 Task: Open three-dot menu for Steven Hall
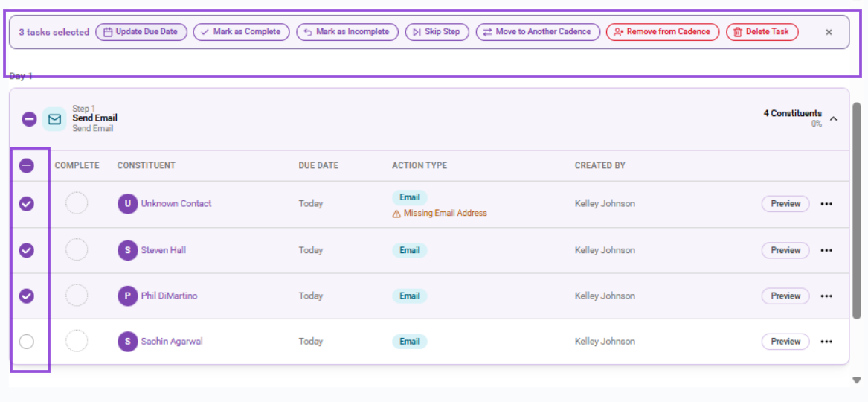point(826,250)
